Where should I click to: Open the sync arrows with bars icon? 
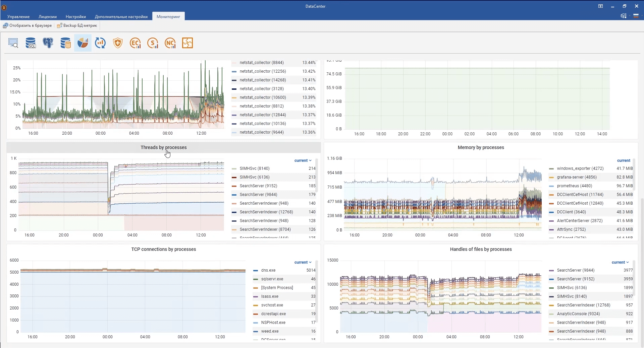[100, 43]
